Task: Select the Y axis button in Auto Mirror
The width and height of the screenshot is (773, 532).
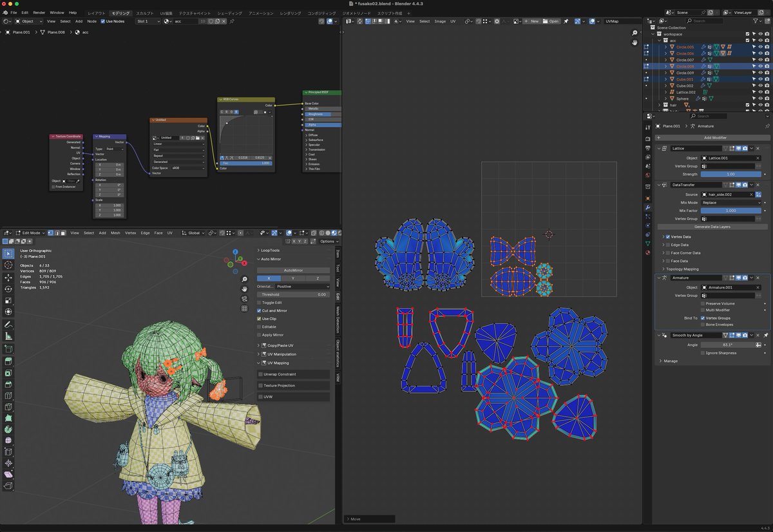Action: click(293, 278)
